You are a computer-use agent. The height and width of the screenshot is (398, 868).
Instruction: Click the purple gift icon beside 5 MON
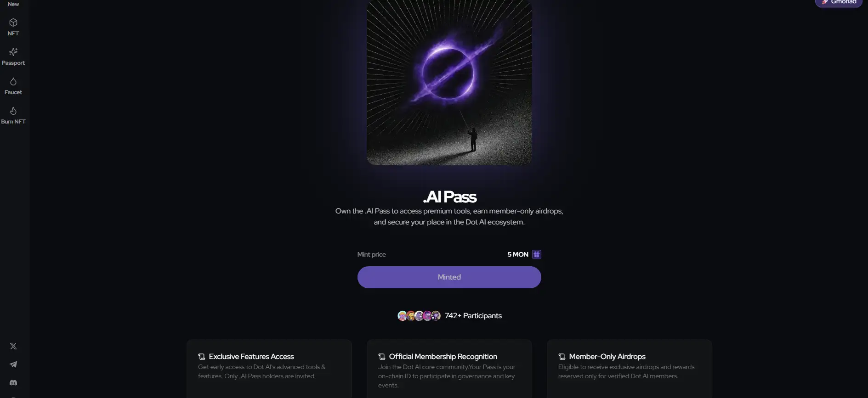(x=536, y=254)
